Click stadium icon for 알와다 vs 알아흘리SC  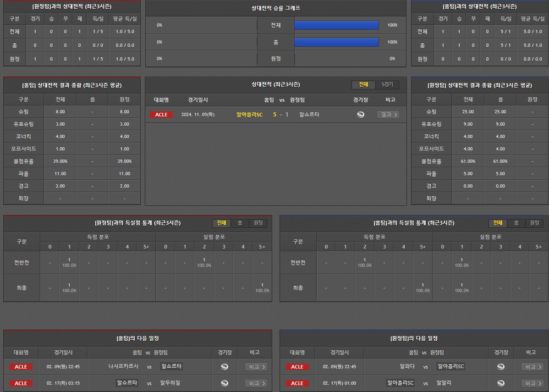click(x=501, y=367)
